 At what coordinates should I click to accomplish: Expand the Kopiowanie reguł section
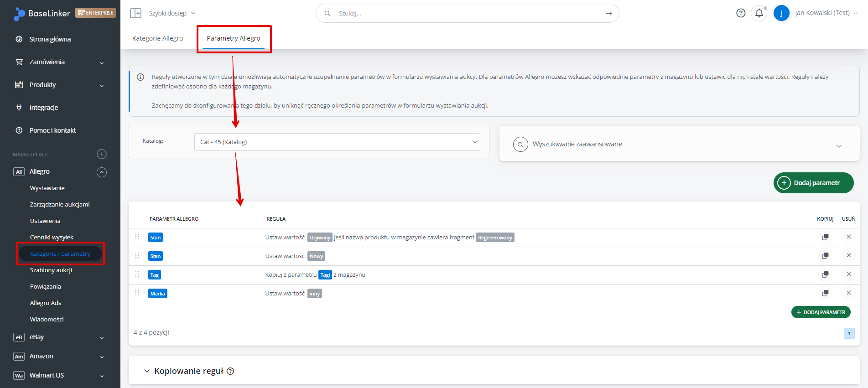click(x=146, y=371)
